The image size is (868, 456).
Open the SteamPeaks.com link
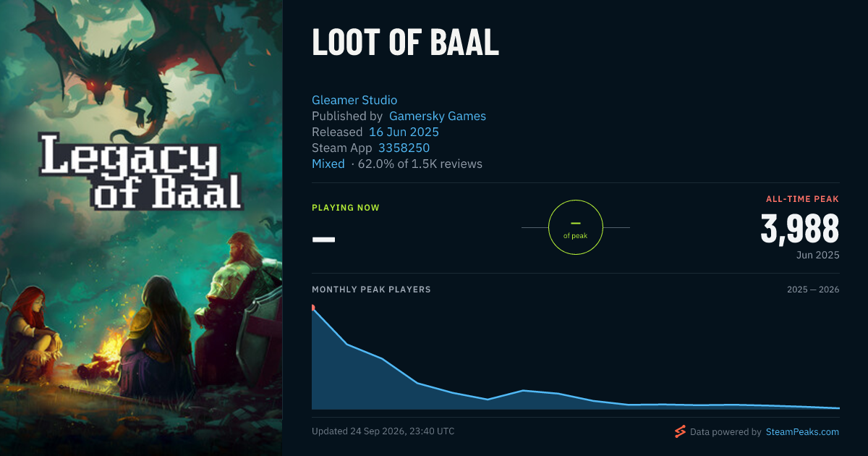point(802,432)
